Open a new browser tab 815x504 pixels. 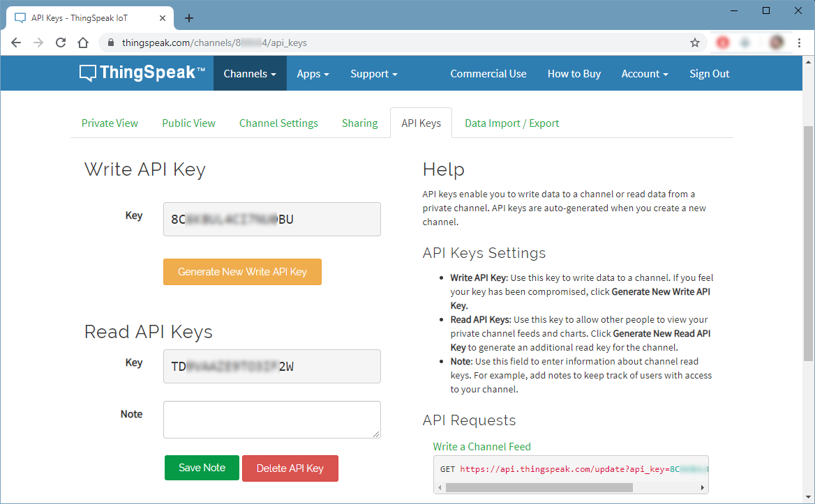pos(189,18)
